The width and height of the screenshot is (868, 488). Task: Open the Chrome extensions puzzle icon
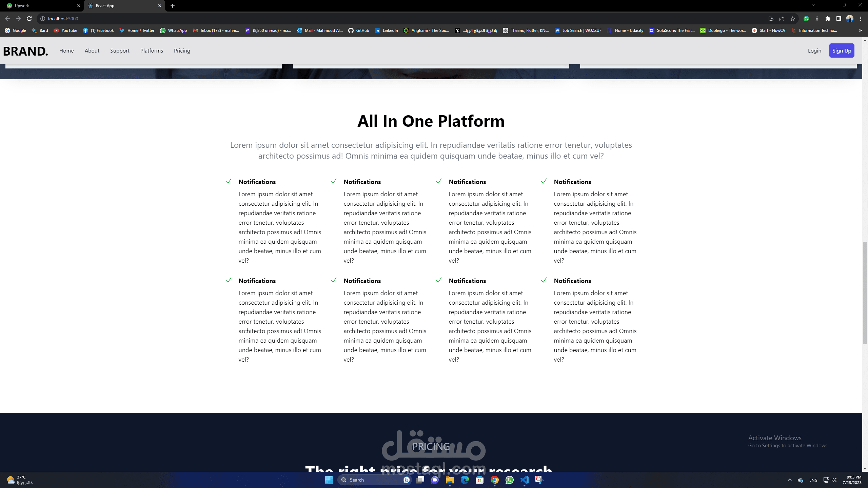[x=828, y=19]
